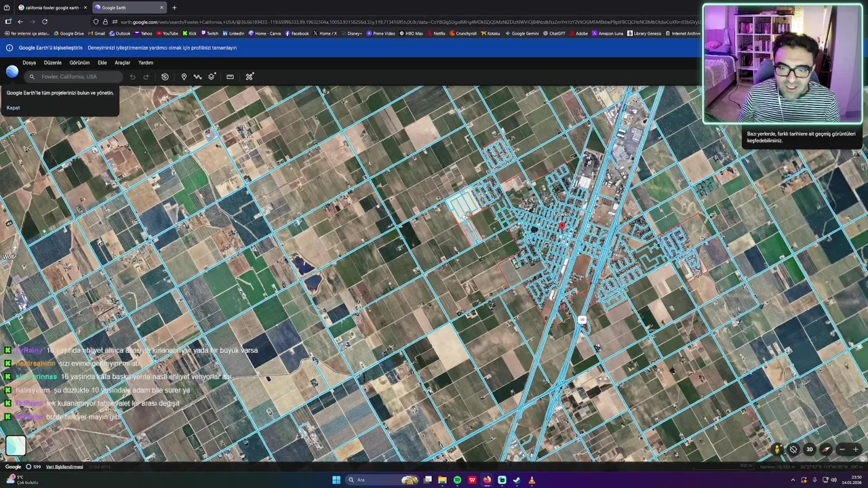
Task: Zoom in with the plus button
Action: coord(856,449)
